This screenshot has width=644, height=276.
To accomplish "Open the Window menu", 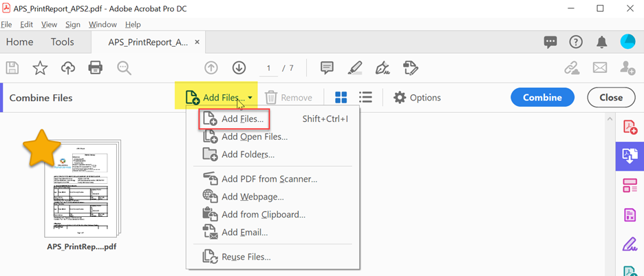I will point(103,25).
